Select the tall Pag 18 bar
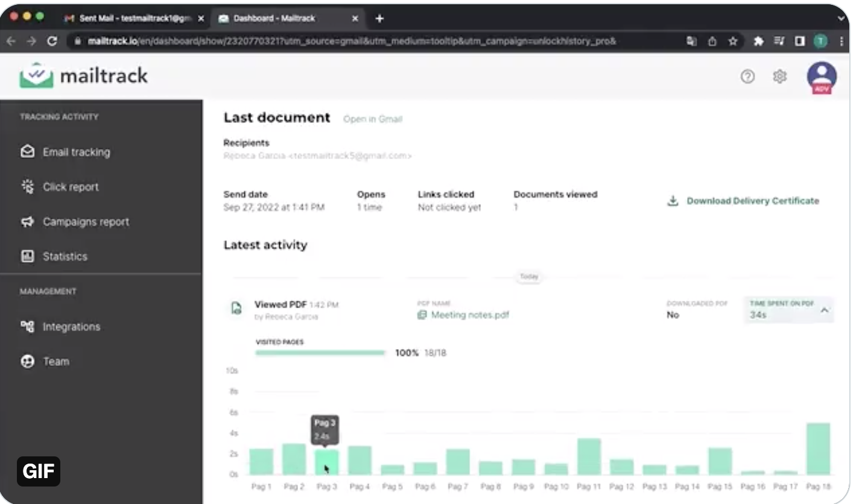 (x=819, y=449)
